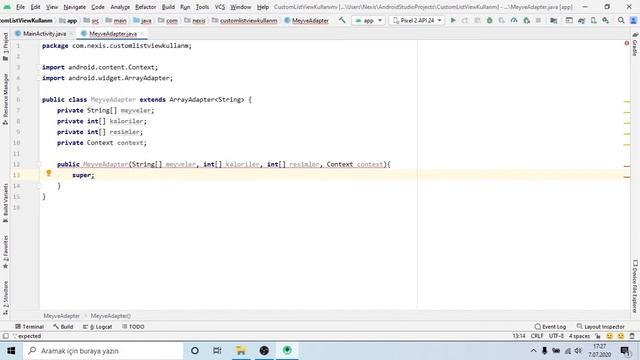Screen dimensions: 640x360
Task: Start debugging with the green bug icon
Action: point(489,20)
